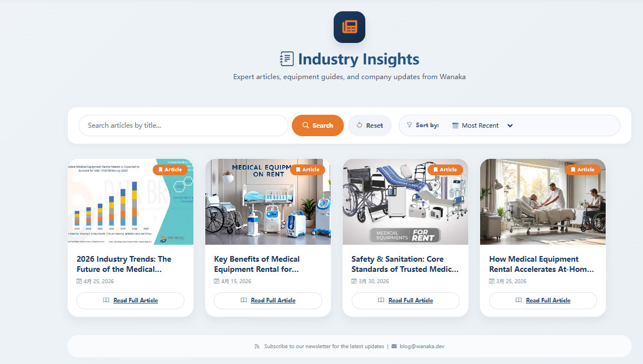
Task: Click the envelope icon beside blog email
Action: pos(394,346)
